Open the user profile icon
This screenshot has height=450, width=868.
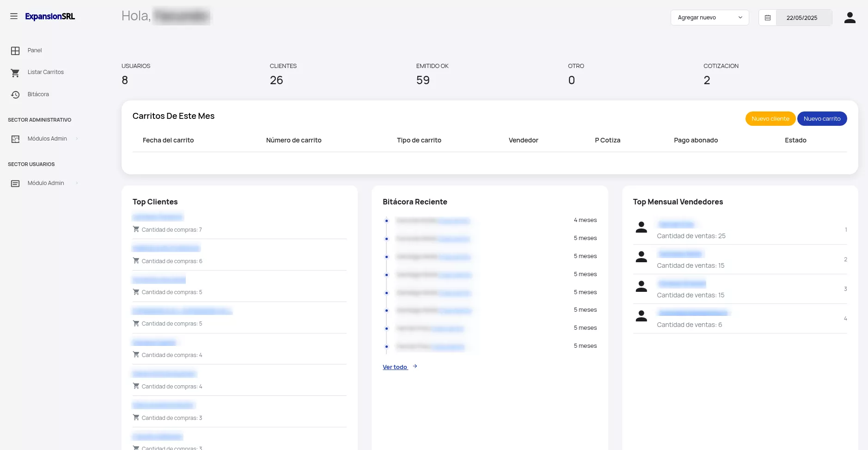click(850, 18)
